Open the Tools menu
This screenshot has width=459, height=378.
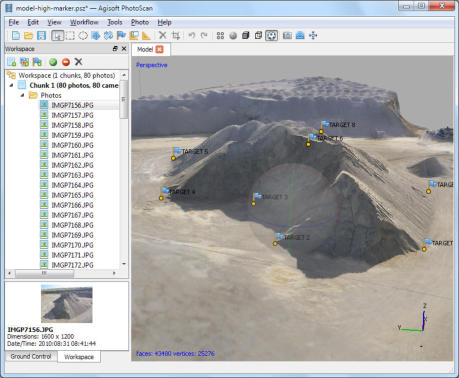[115, 22]
